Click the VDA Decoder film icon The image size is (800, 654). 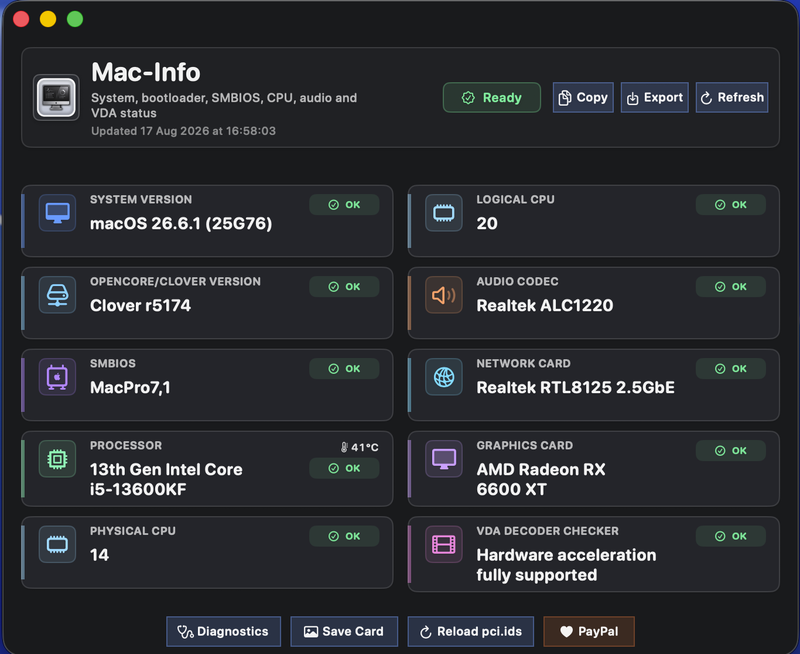coord(444,544)
